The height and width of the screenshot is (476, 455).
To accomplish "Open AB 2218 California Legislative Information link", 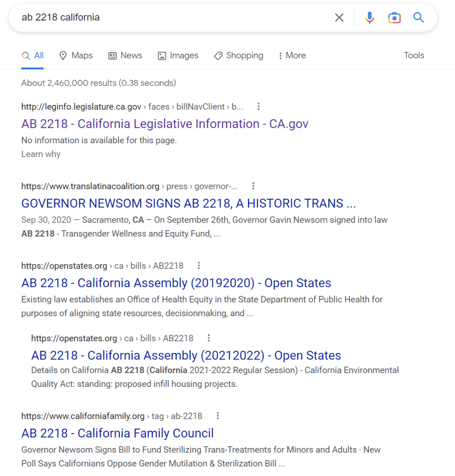I will click(165, 124).
